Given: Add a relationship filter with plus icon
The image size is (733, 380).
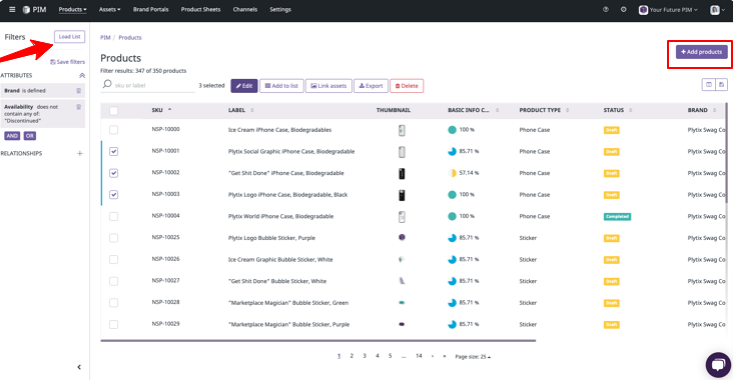Looking at the screenshot, I should click(80, 153).
